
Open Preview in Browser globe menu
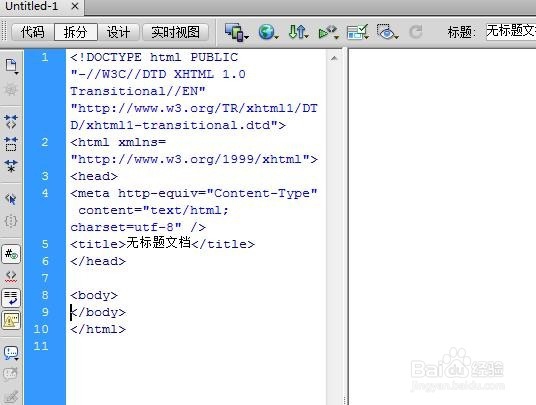tap(268, 32)
